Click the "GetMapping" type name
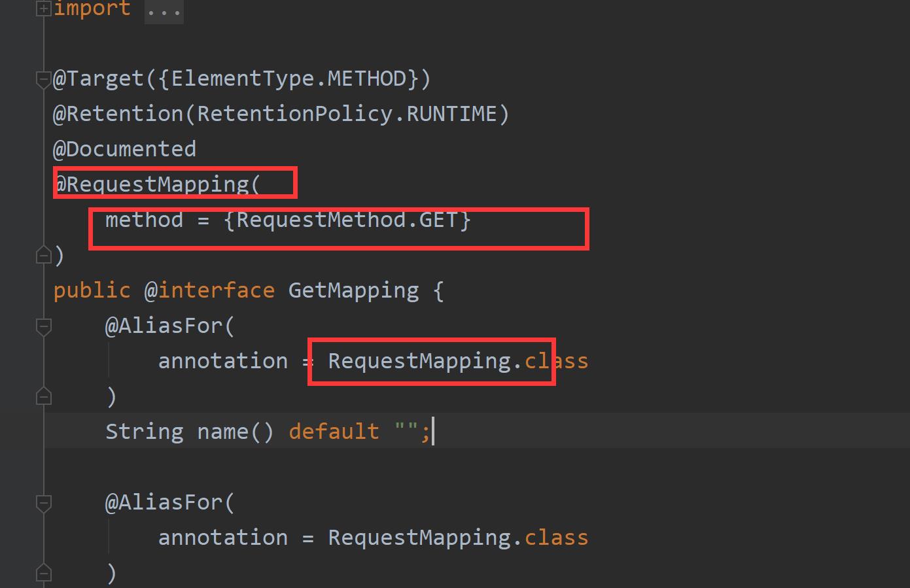The height and width of the screenshot is (588, 910). (353, 290)
